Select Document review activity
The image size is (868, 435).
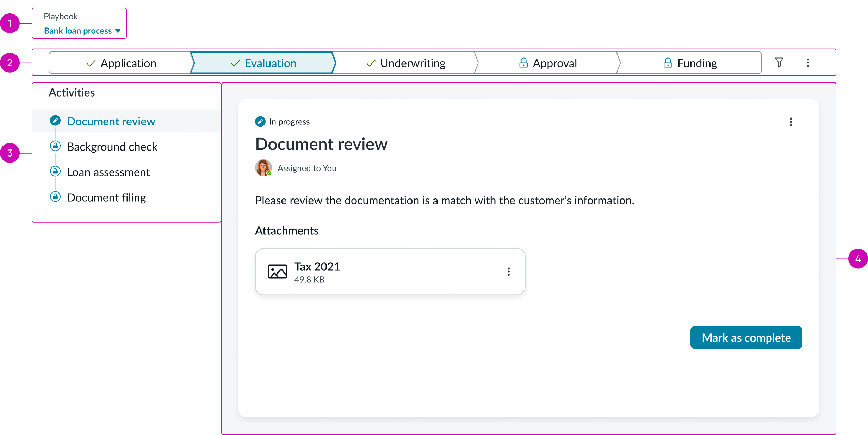point(111,121)
